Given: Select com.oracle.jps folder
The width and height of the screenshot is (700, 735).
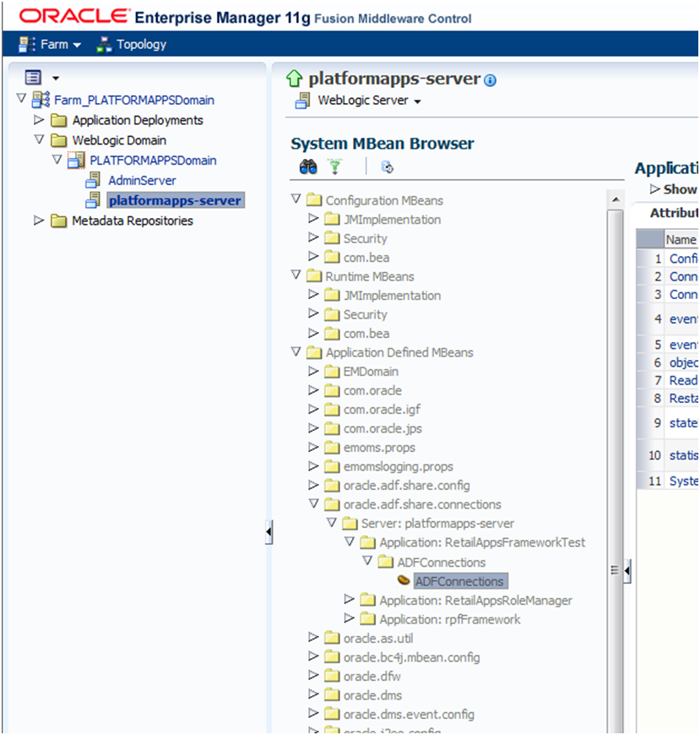Looking at the screenshot, I should pyautogui.click(x=383, y=428).
